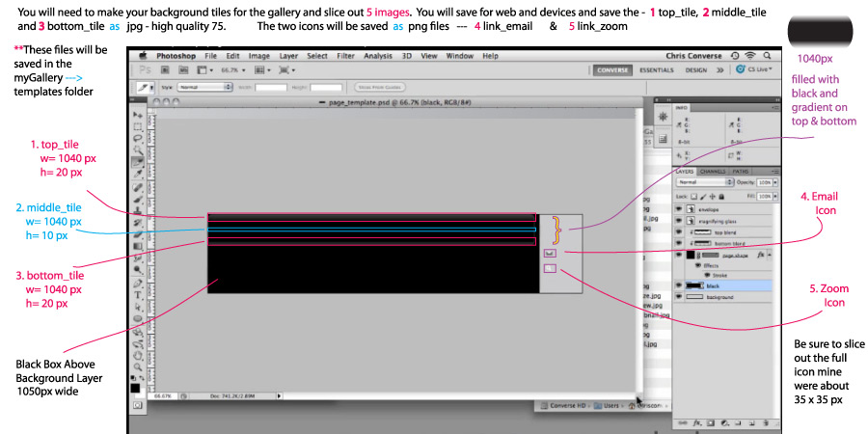Viewport: 868px width, 434px height.
Task: Click the Slices From Guides button
Action: [379, 87]
